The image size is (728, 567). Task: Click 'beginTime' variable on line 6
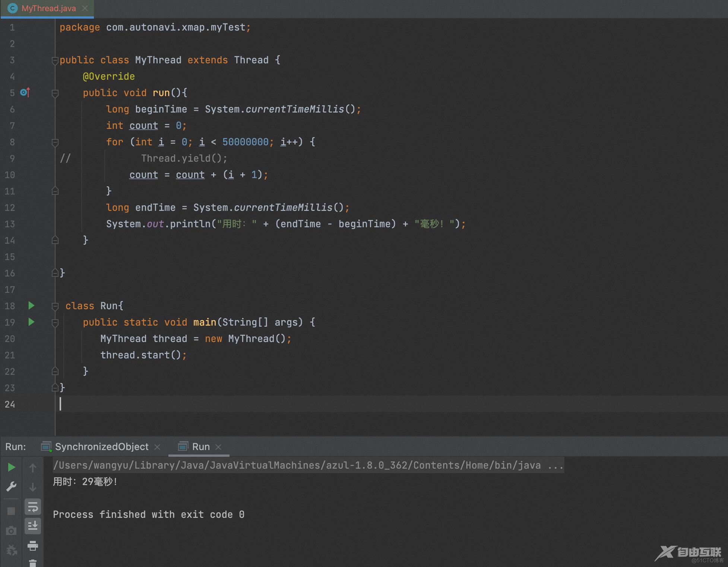tap(161, 109)
